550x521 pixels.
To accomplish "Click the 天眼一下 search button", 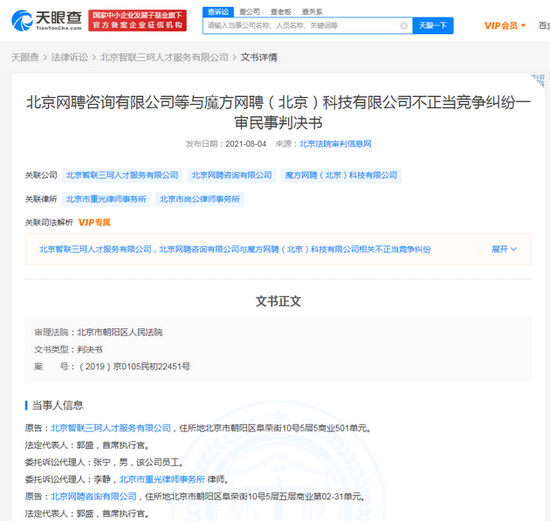I will click(x=433, y=26).
